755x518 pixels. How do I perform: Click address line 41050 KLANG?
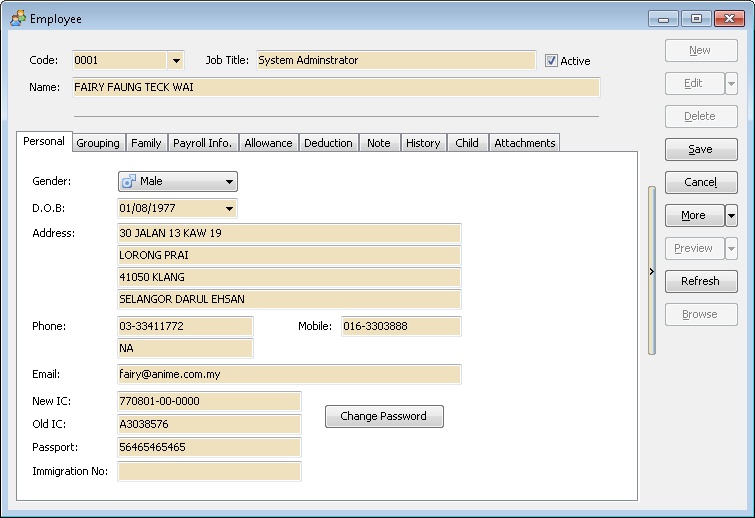(x=289, y=278)
